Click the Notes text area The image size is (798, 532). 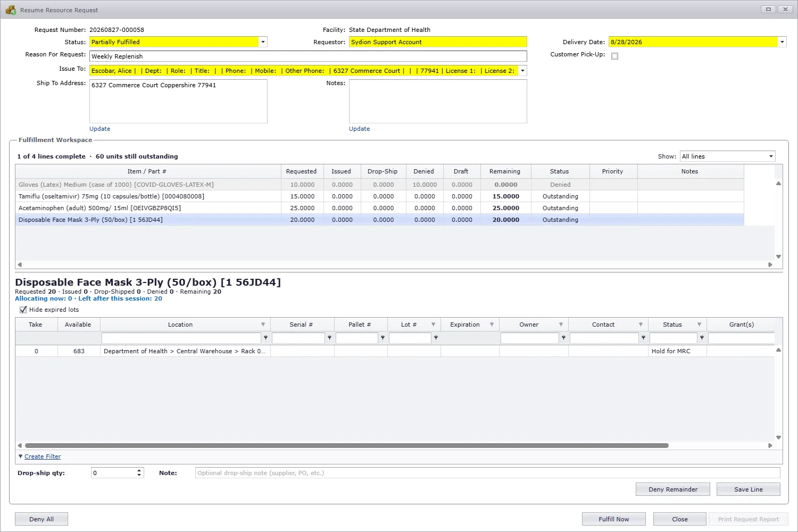[438, 102]
